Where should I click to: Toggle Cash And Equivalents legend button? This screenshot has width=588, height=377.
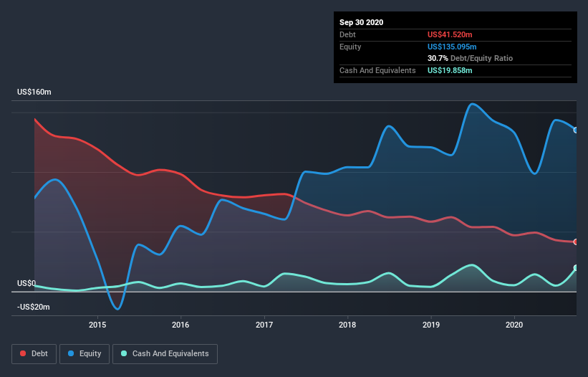point(165,354)
